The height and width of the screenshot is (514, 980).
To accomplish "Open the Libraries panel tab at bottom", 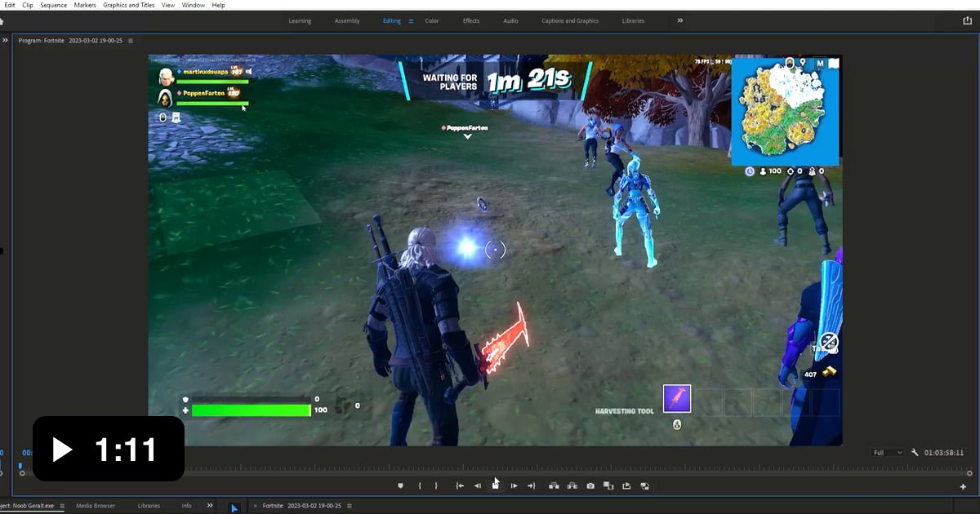I will [x=149, y=506].
